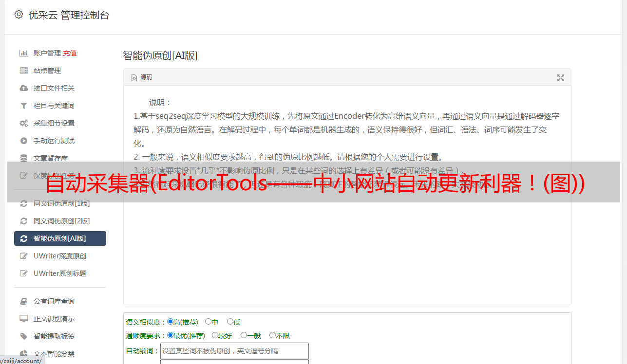Open 同义词伪原创[1版] link
The image size is (627, 364).
click(x=61, y=203)
